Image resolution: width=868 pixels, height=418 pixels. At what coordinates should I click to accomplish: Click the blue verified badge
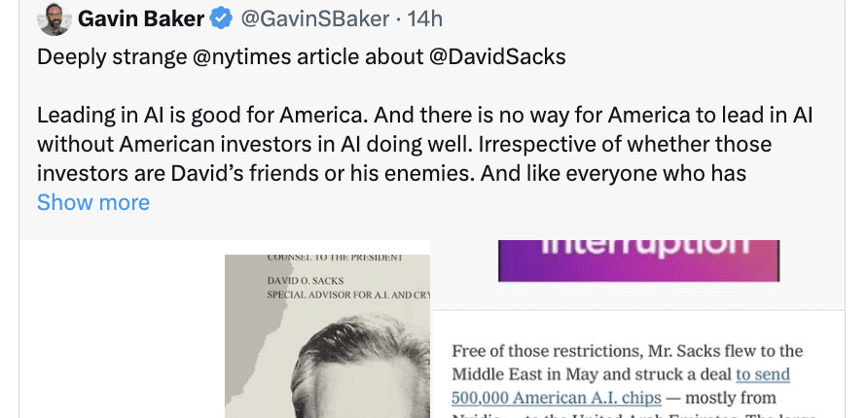(222, 18)
